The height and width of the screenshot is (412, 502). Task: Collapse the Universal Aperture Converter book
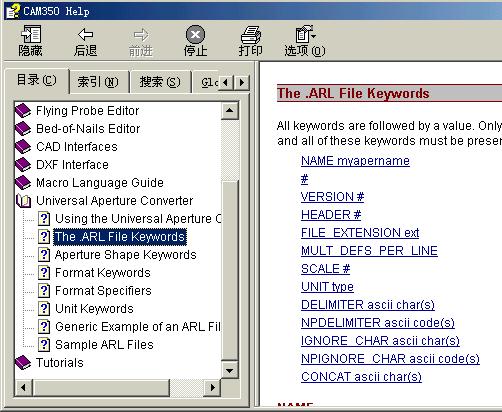point(23,201)
